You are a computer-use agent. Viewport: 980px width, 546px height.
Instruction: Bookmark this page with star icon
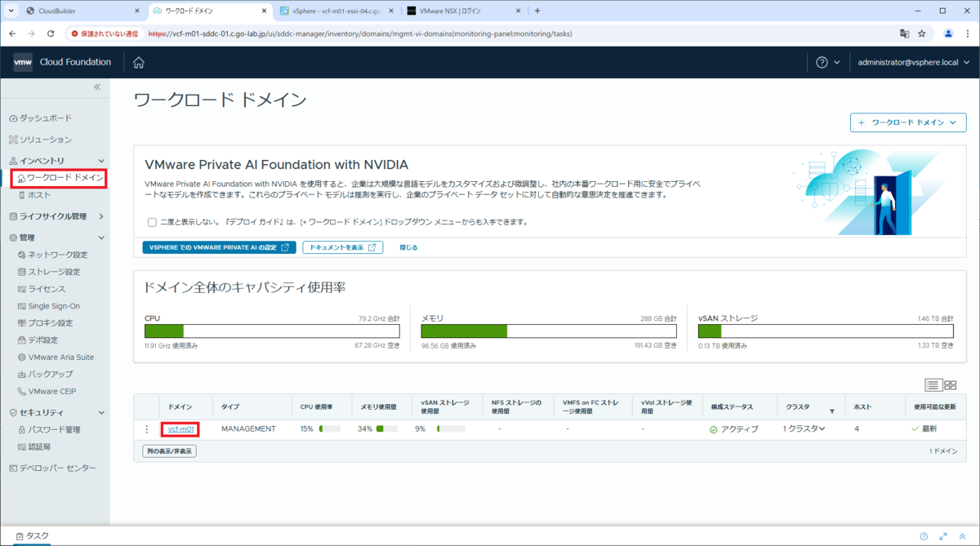point(922,33)
